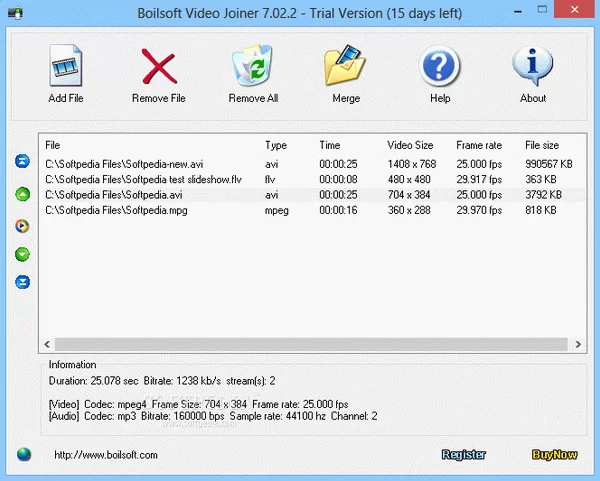Click the 363 KB file size cell
Screen dimensions: 600x481
541,179
